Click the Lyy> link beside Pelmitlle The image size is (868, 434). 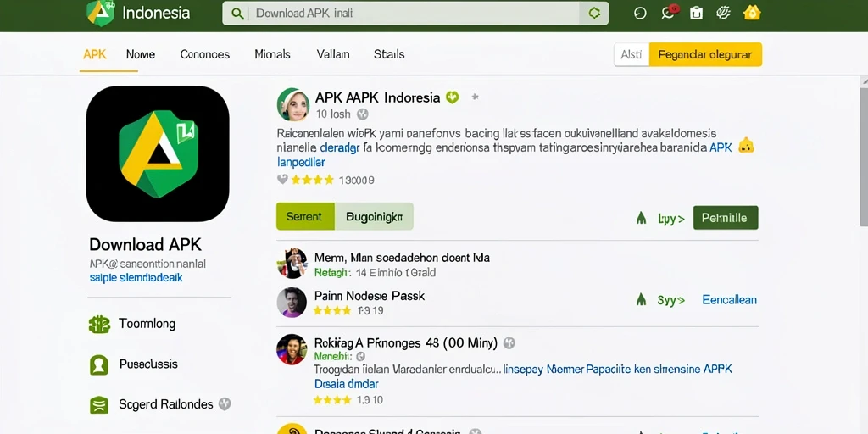671,219
